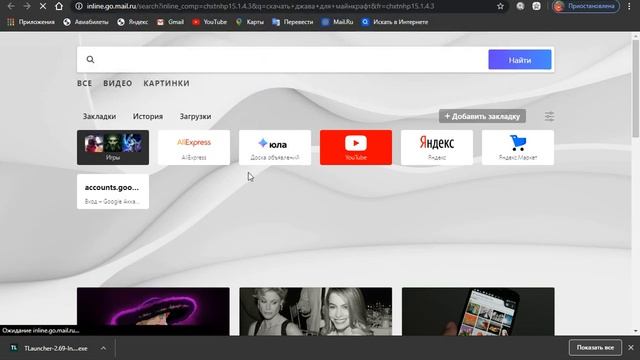Screen dimensions: 640x360
Task: Click the Найти search button
Action: click(x=520, y=60)
